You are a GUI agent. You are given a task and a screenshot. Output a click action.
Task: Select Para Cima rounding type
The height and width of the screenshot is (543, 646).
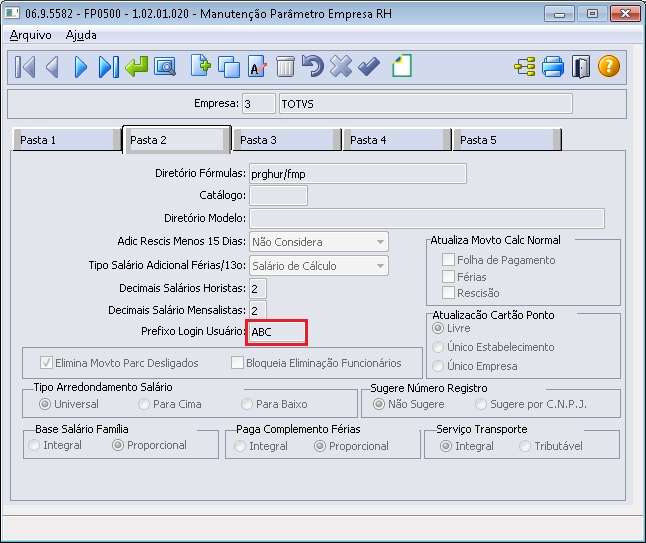(144, 404)
